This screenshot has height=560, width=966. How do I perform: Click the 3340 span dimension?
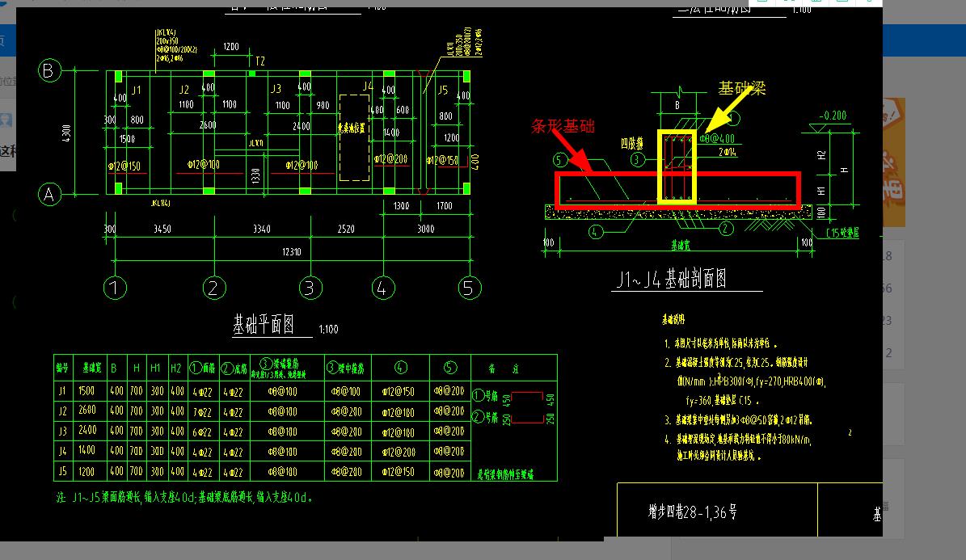pyautogui.click(x=262, y=229)
